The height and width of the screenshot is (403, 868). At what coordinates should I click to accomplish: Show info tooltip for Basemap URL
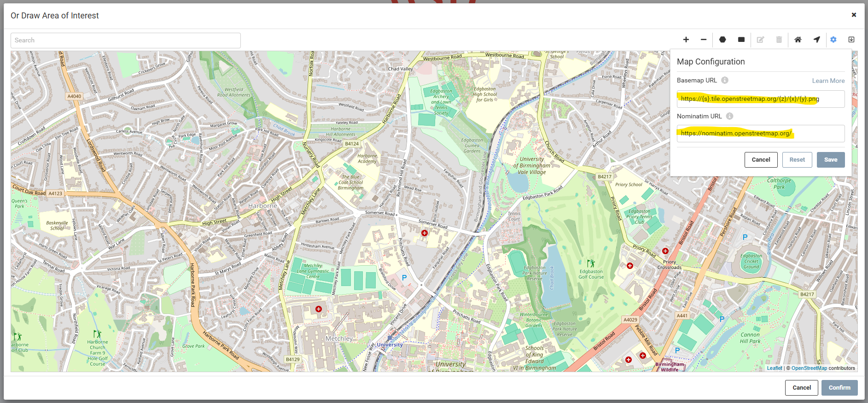pyautogui.click(x=725, y=80)
